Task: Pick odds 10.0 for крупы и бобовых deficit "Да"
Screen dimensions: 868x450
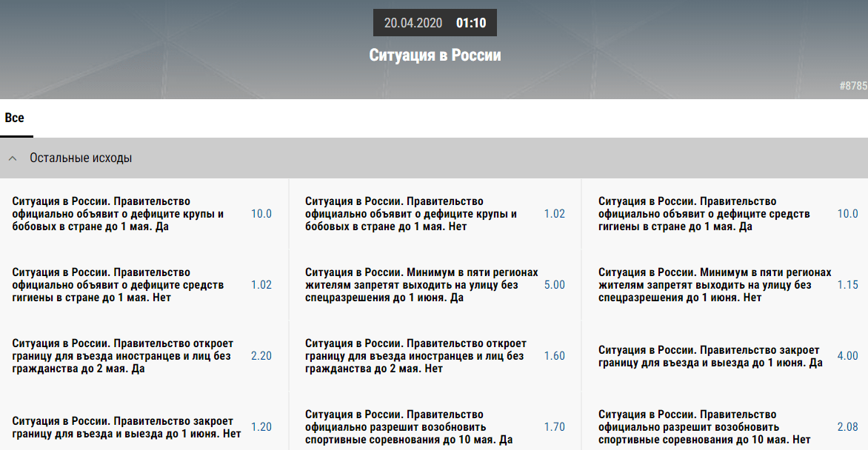Action: (x=261, y=214)
